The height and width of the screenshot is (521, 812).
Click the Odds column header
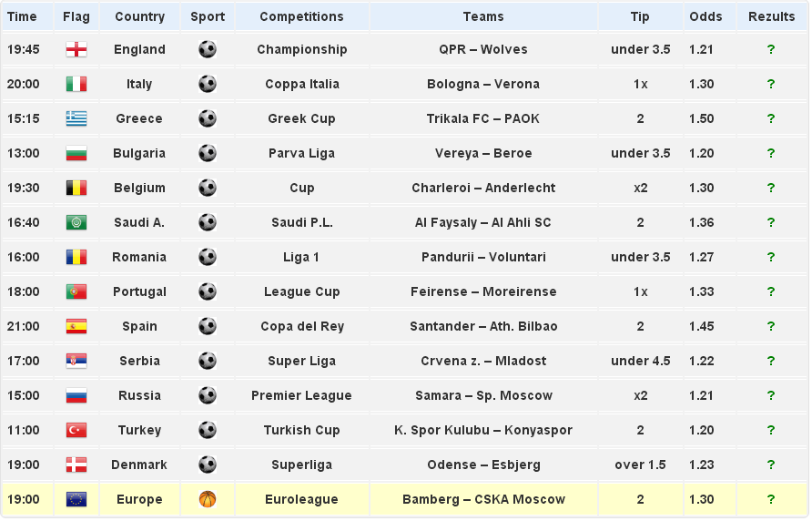[x=705, y=16]
